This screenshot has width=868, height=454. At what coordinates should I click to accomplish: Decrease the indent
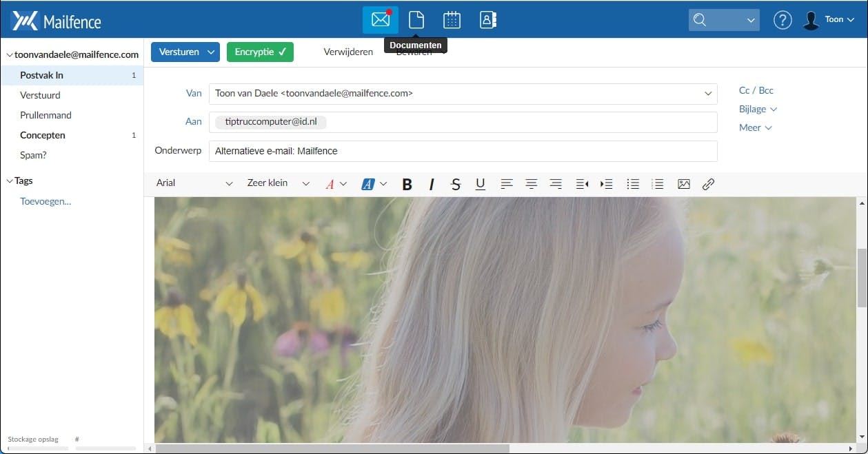582,184
